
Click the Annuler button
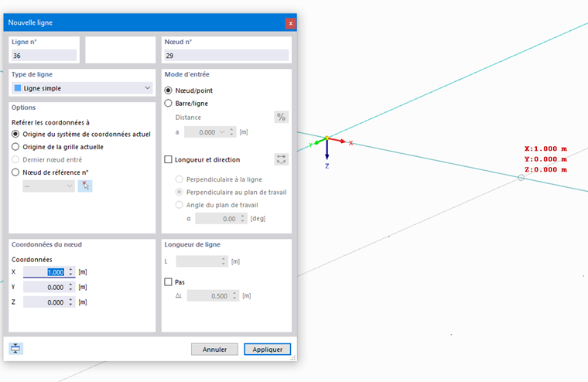[x=214, y=349]
